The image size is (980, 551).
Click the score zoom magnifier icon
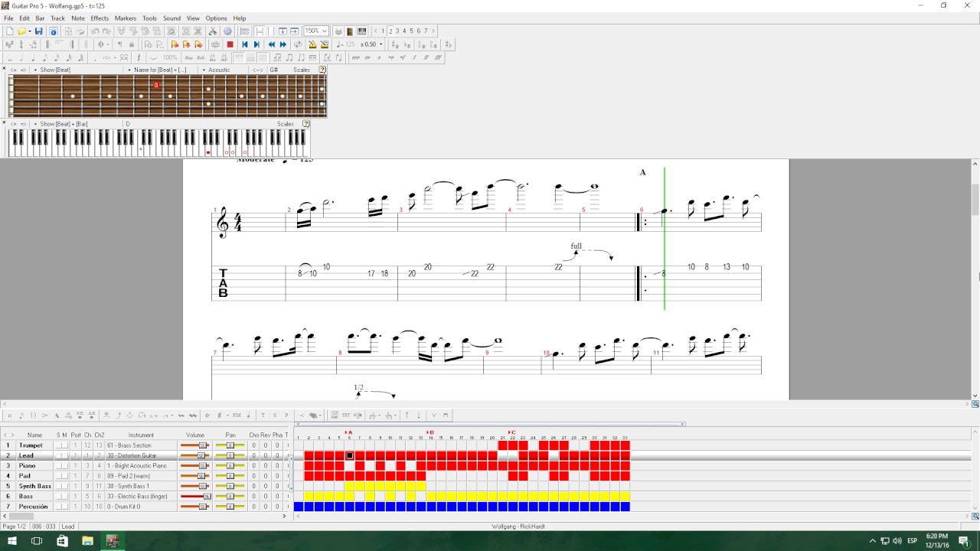pos(975,404)
